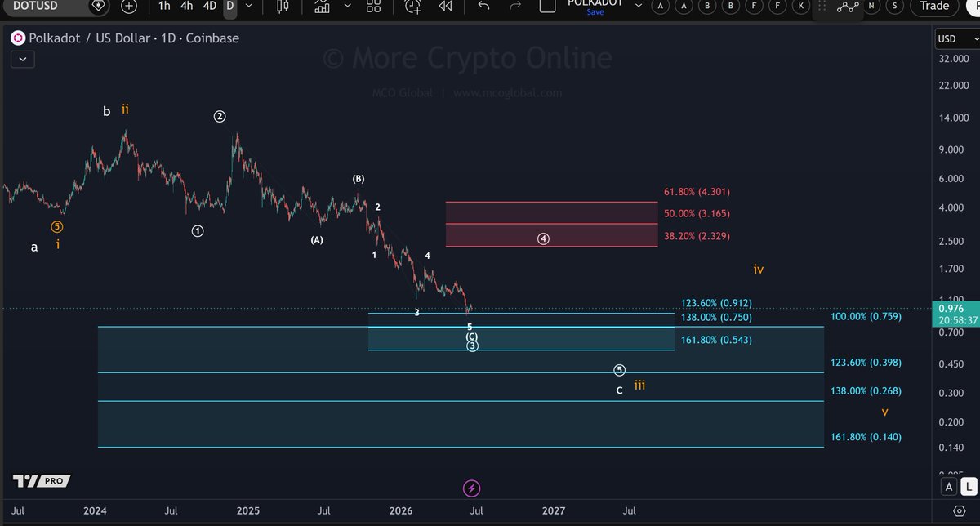Switch to the 4h timeframe
This screenshot has width=980, height=526.
coord(187,6)
